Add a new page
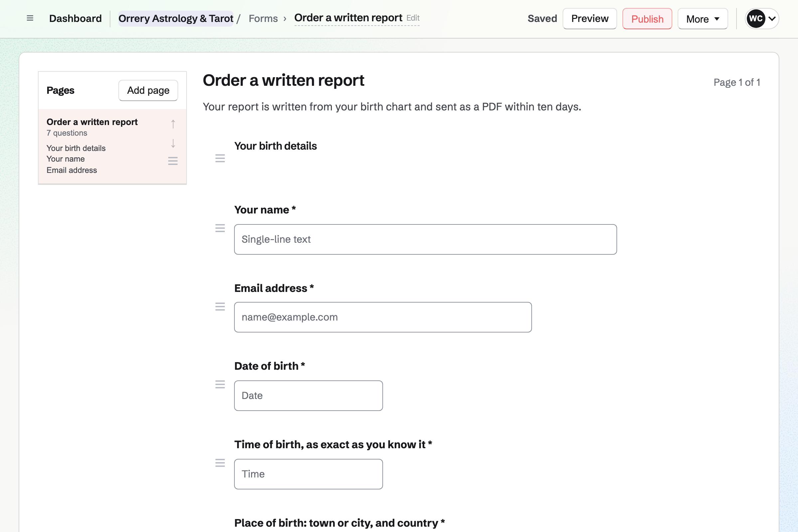Viewport: 798px width, 532px height. click(148, 90)
